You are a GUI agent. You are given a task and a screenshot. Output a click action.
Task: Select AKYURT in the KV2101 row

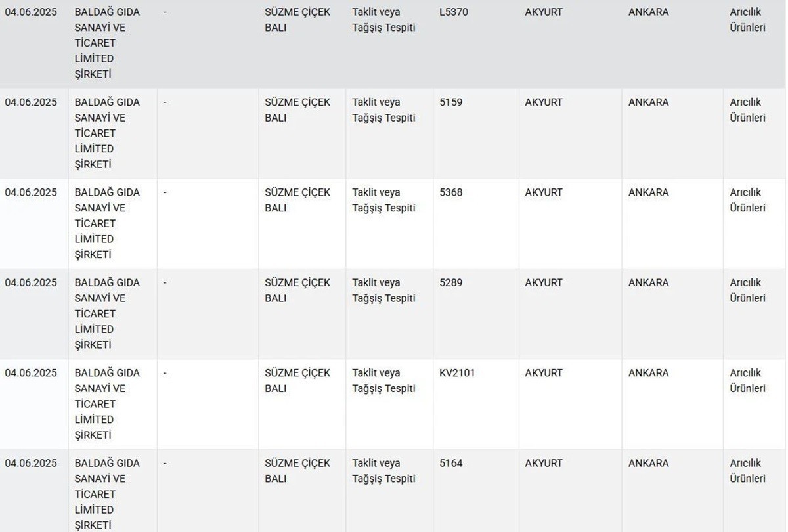(x=544, y=373)
